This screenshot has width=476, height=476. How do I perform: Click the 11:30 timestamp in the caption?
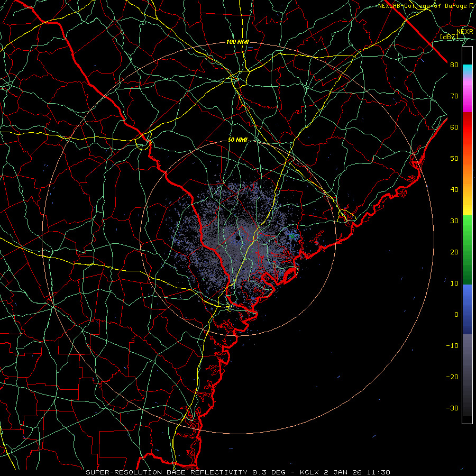378,472
